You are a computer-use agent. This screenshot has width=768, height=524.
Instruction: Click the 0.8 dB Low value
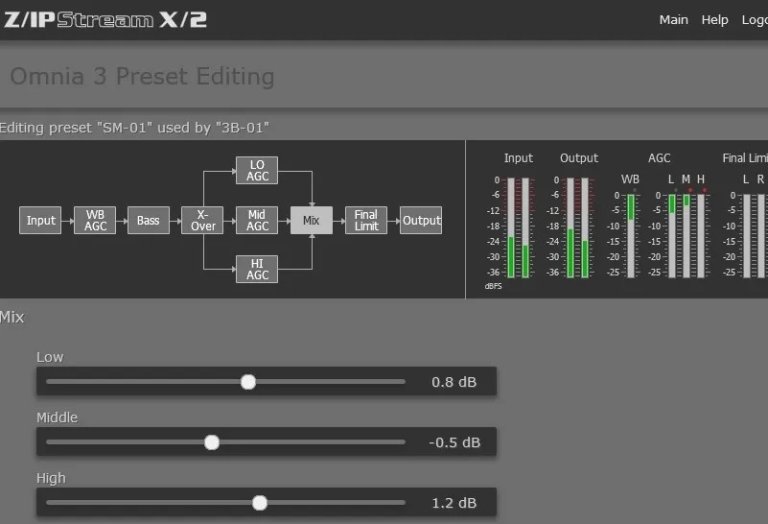454,382
